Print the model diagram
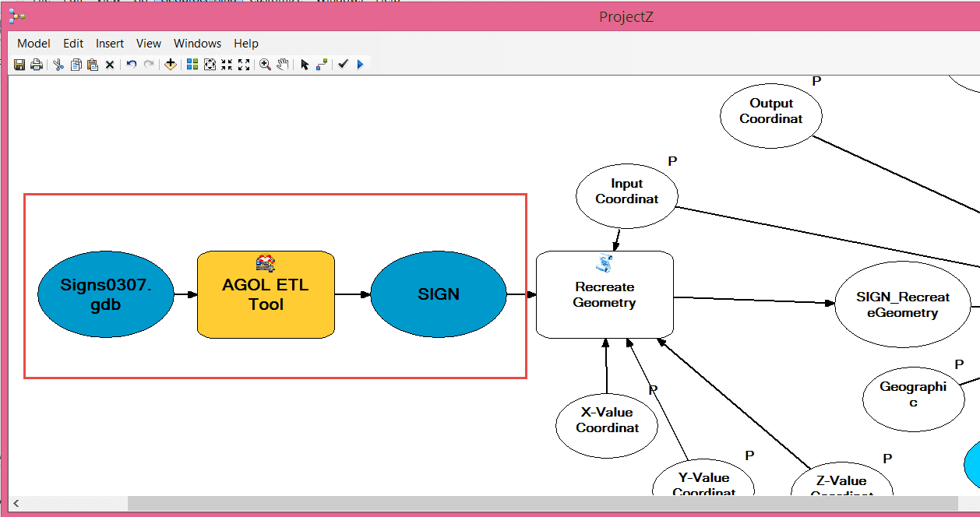This screenshot has height=517, width=980. 36,65
